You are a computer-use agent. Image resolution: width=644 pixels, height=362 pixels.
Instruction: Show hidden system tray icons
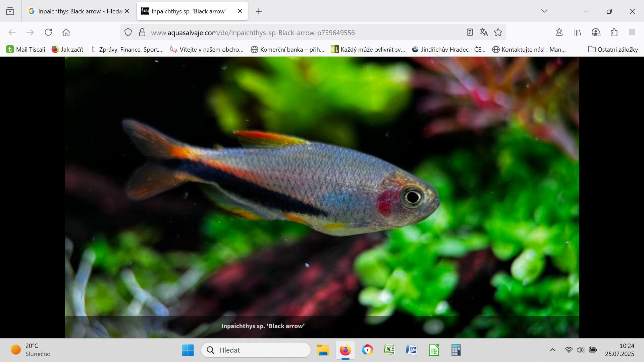pos(552,350)
